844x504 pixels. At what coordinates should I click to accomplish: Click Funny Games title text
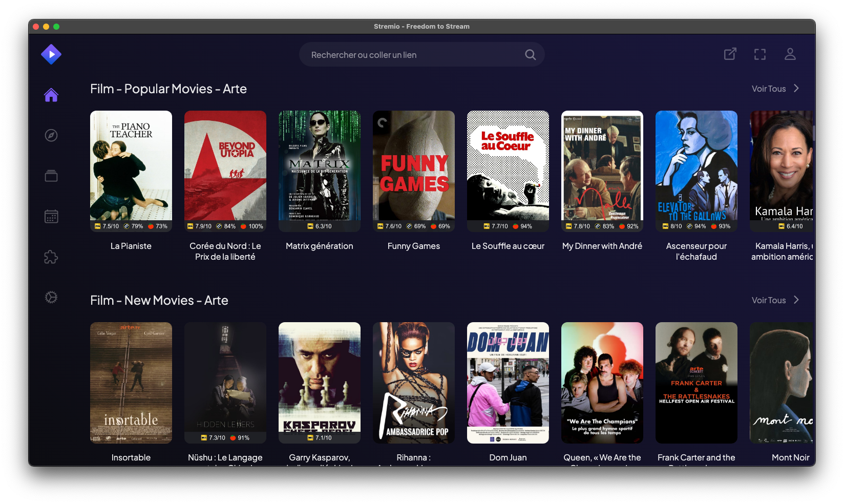414,246
